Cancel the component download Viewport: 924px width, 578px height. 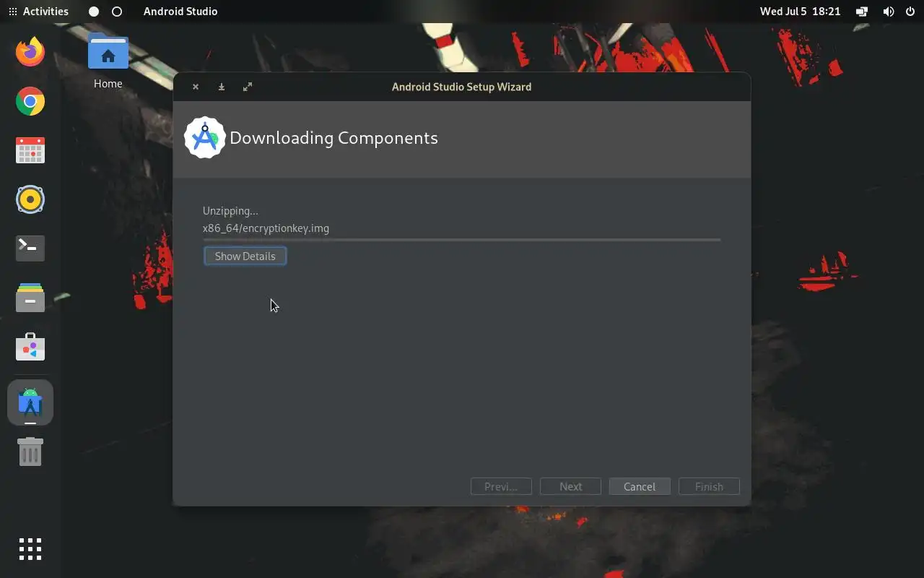click(640, 486)
